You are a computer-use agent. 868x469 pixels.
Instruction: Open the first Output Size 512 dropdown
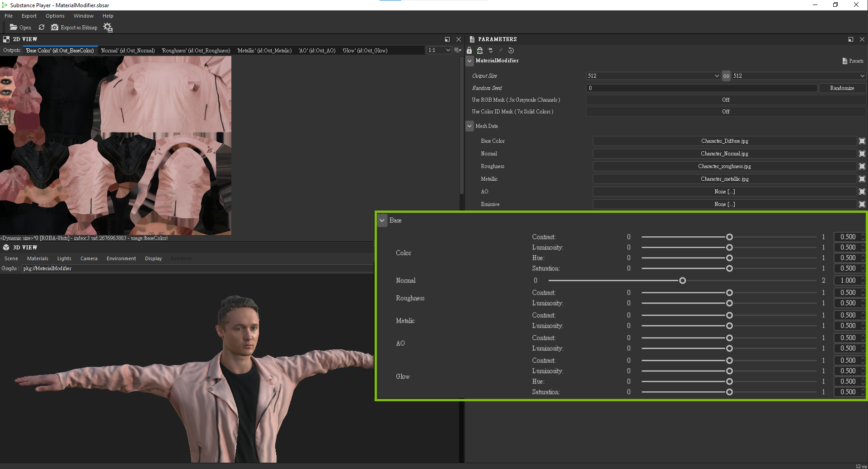click(653, 76)
